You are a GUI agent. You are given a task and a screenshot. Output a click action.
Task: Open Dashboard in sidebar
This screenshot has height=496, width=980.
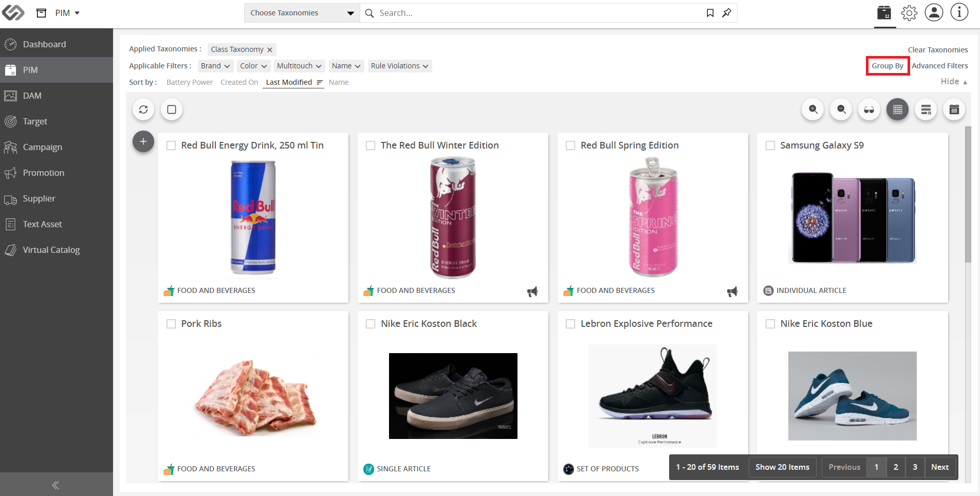click(x=57, y=44)
